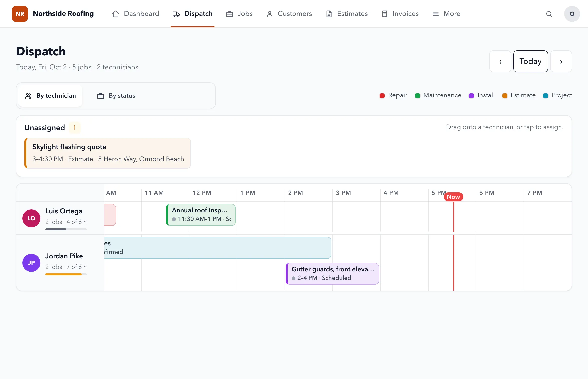Open the user profile avatar
The width and height of the screenshot is (588, 379).
coord(572,14)
